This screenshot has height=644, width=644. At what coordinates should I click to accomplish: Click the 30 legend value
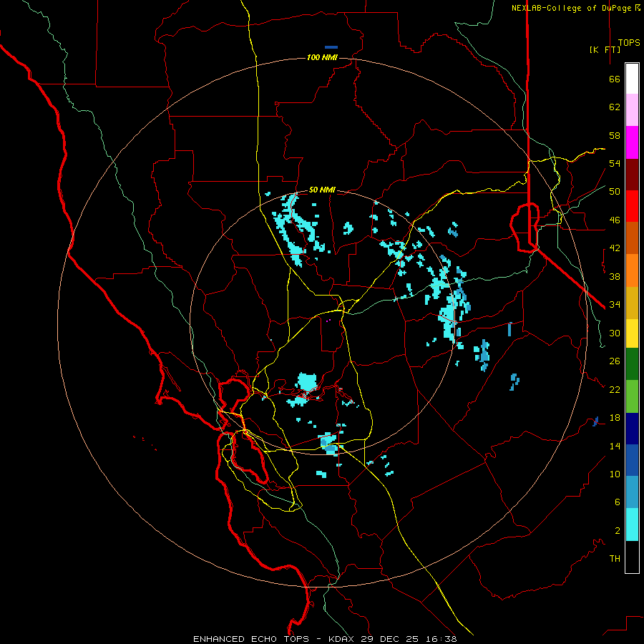[615, 333]
